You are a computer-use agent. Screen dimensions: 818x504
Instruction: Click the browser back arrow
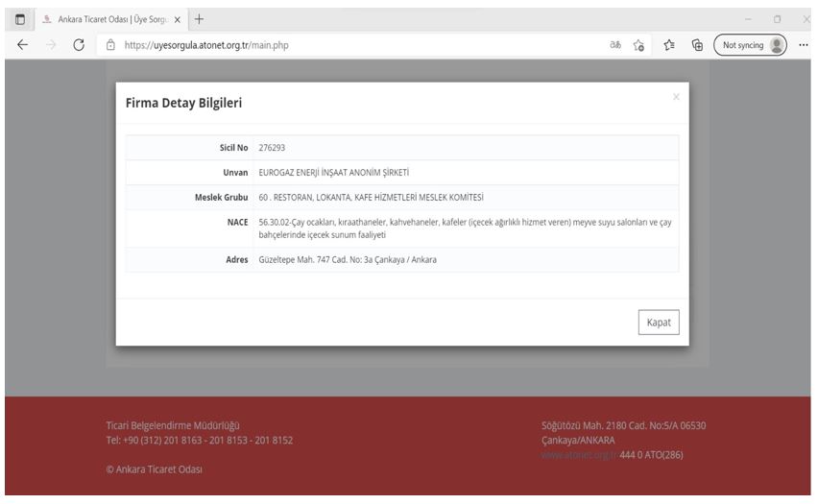22,46
